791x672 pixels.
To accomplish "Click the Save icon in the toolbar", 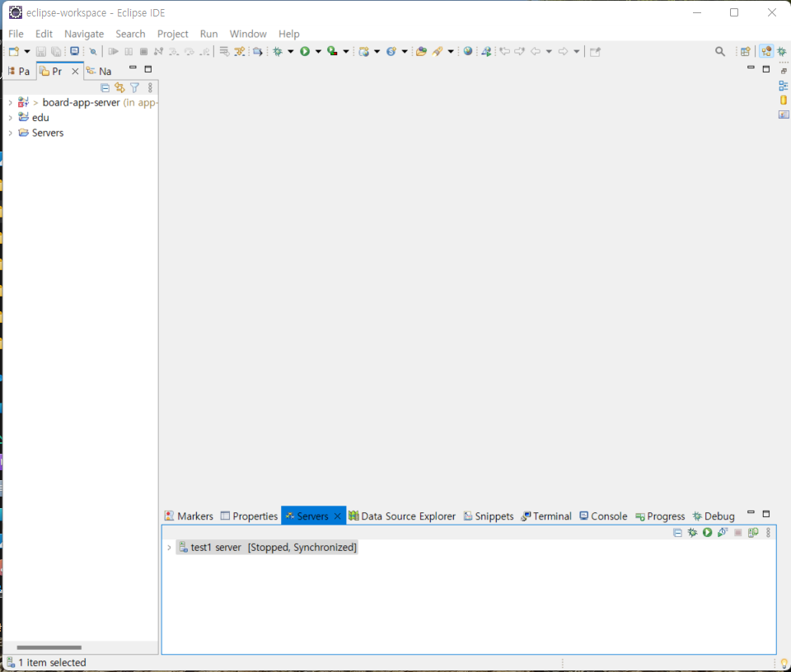I will click(41, 51).
